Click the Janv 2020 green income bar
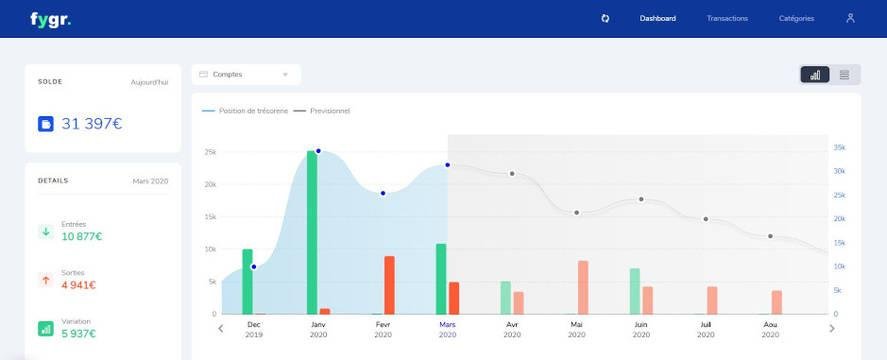This screenshot has width=887, height=360. [312, 233]
